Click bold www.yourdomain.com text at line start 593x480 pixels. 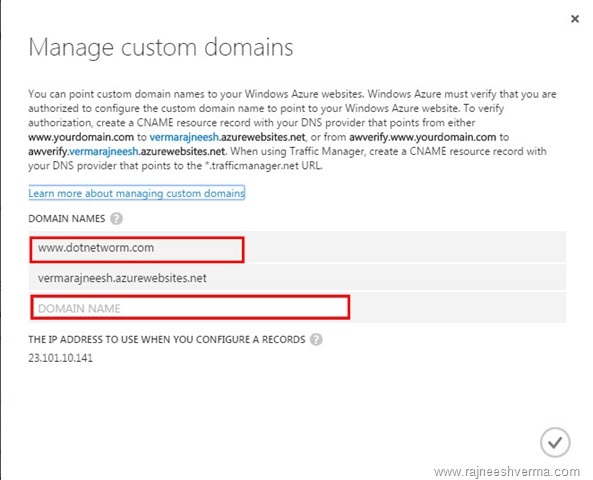click(81, 137)
